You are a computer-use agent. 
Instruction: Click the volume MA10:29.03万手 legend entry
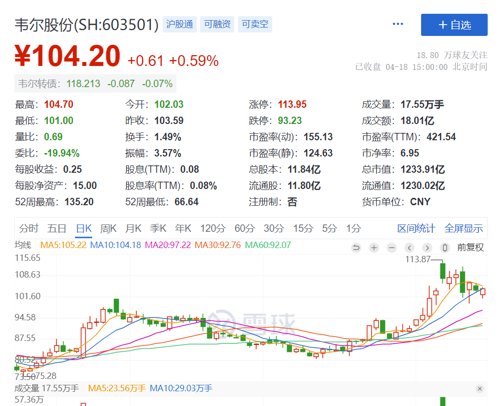pos(181,388)
